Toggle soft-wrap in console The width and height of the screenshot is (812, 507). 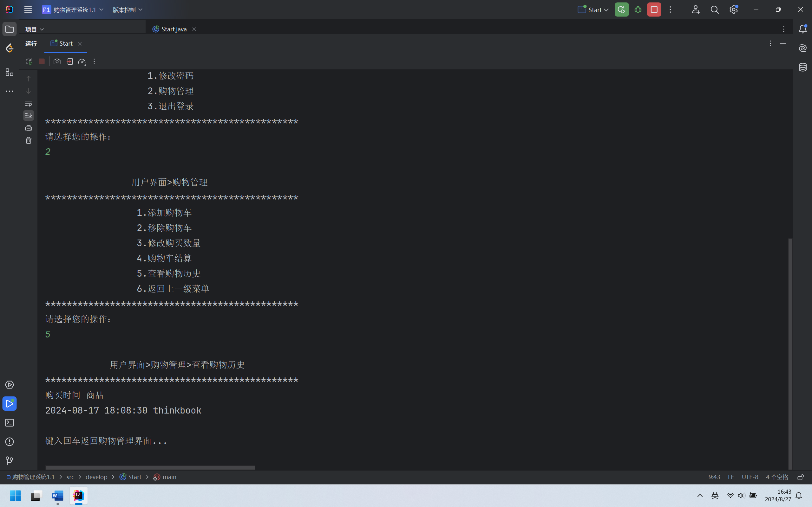[29, 104]
